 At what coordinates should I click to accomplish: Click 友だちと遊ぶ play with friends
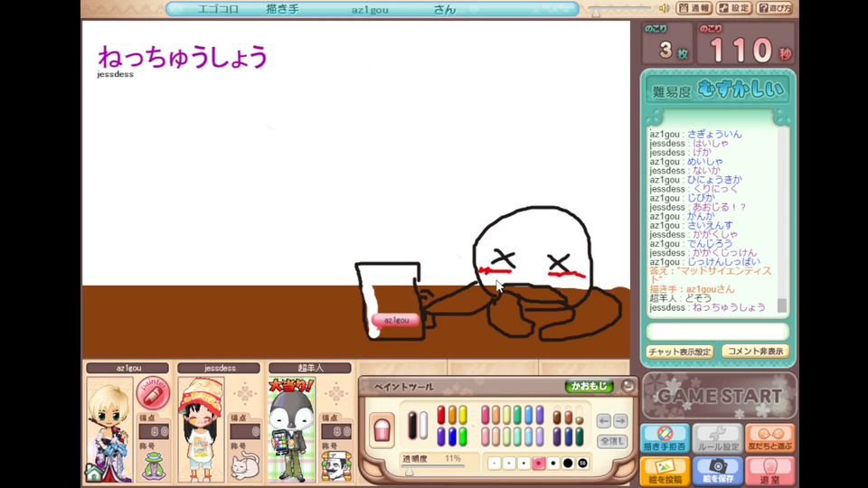point(770,438)
